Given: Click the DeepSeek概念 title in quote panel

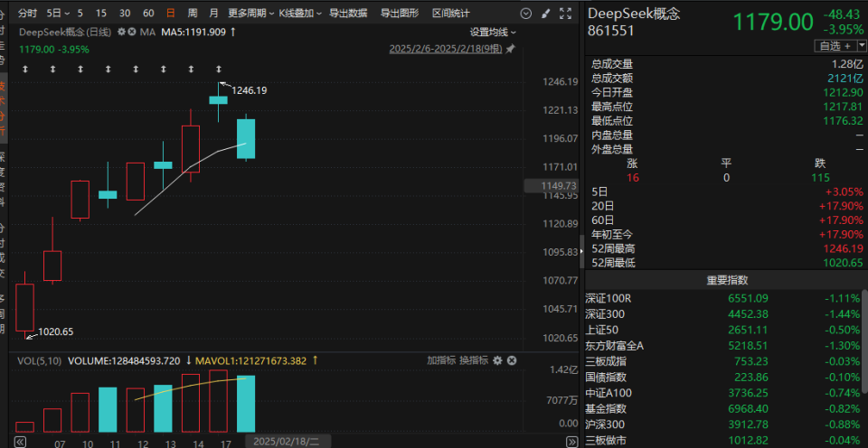Looking at the screenshot, I should point(634,14).
